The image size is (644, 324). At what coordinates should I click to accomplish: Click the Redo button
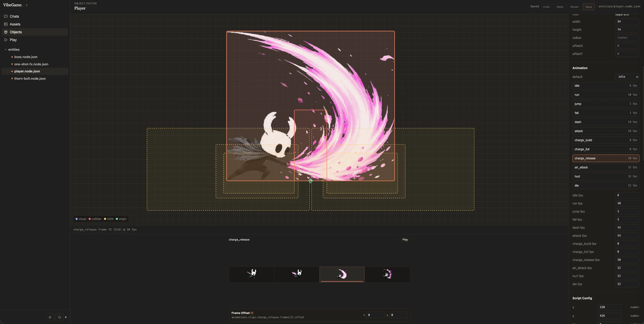pyautogui.click(x=560, y=7)
